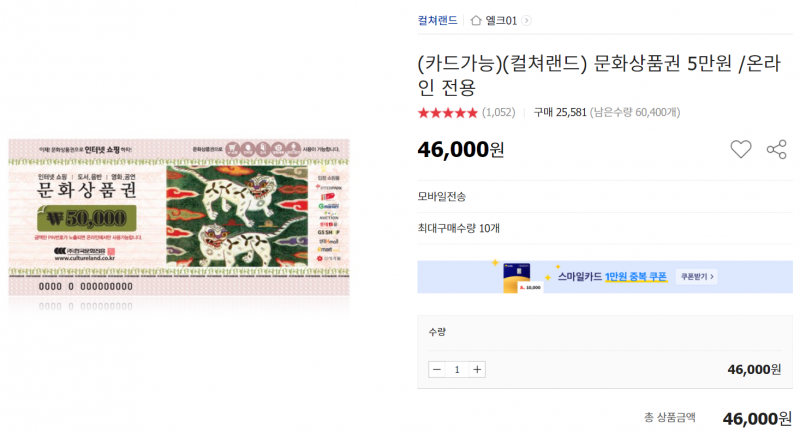Click the 모바일전송 delivery info row
Image resolution: width=800 pixels, height=434 pixels.
605,196
